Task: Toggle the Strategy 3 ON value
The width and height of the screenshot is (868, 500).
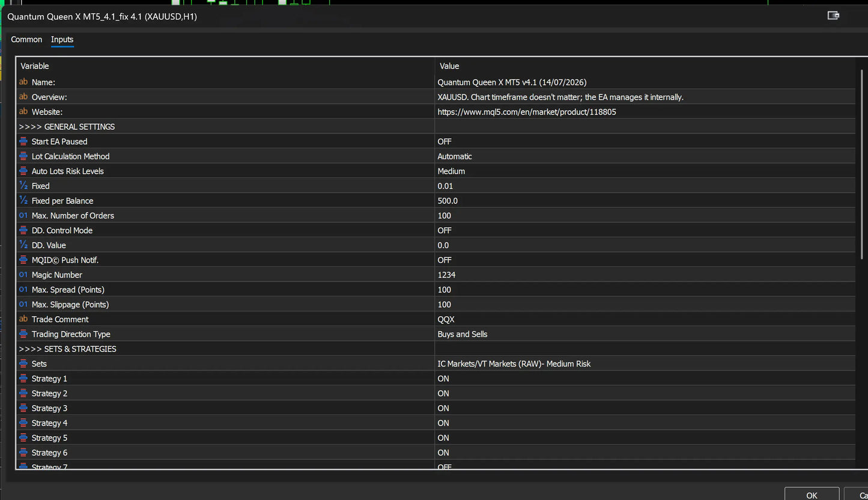Action: [x=645, y=408]
